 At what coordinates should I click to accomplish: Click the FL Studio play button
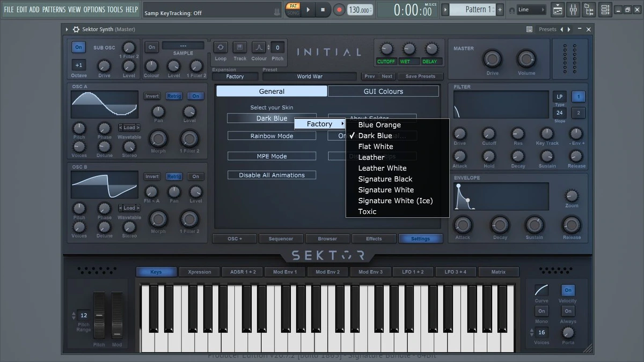pyautogui.click(x=308, y=9)
